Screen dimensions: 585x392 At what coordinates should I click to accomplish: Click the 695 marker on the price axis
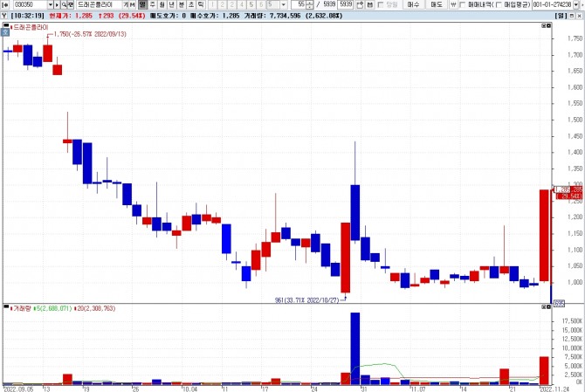click(559, 304)
